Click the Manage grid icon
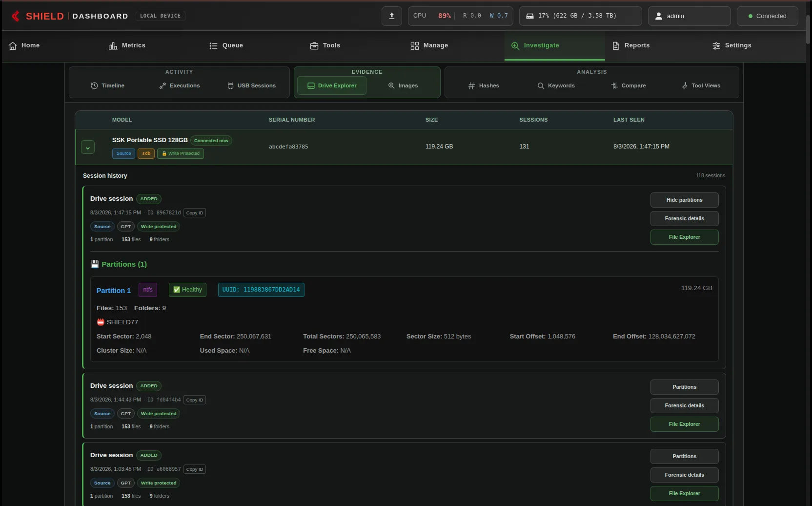The image size is (812, 506). click(415, 45)
